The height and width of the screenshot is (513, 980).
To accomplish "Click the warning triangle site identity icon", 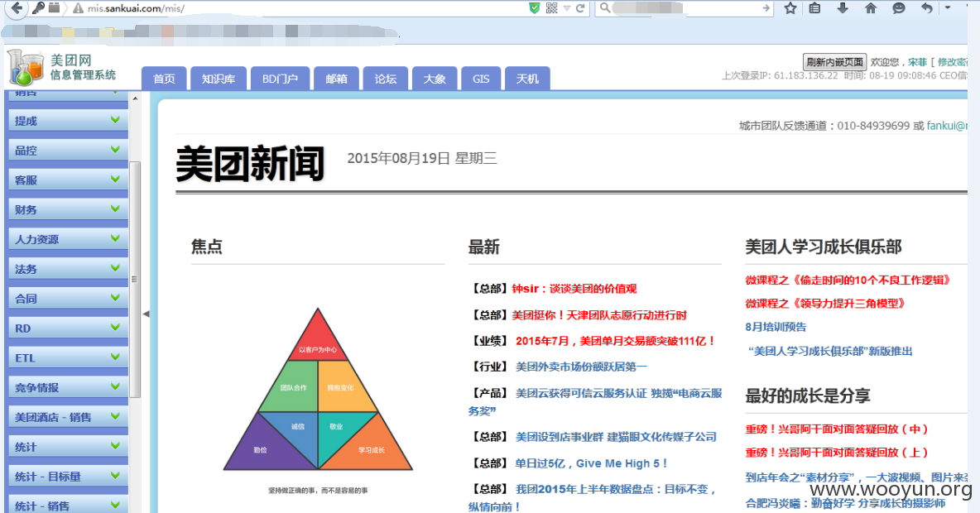I will [x=78, y=9].
